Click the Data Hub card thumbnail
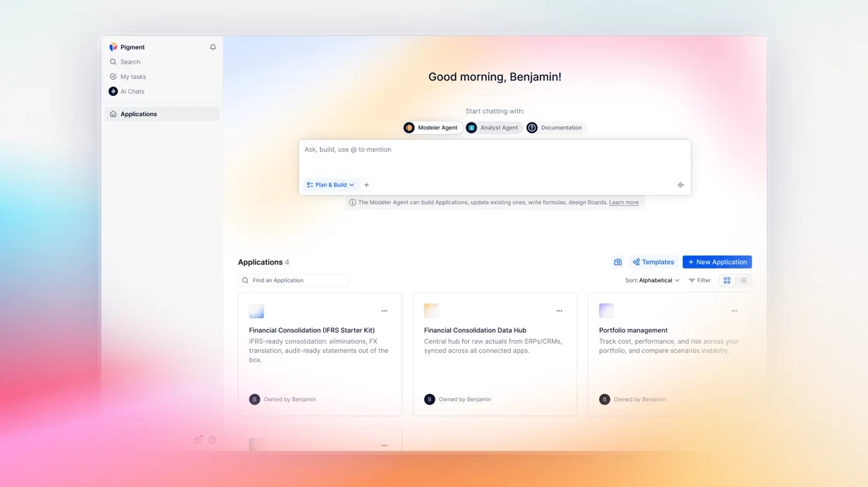Image resolution: width=868 pixels, height=487 pixels. point(431,310)
